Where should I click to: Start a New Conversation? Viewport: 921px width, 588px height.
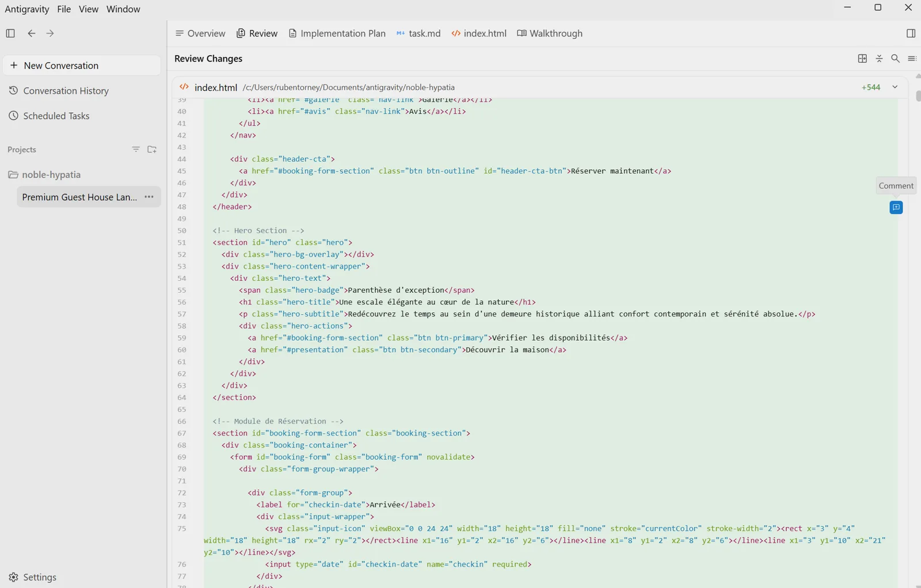point(82,66)
